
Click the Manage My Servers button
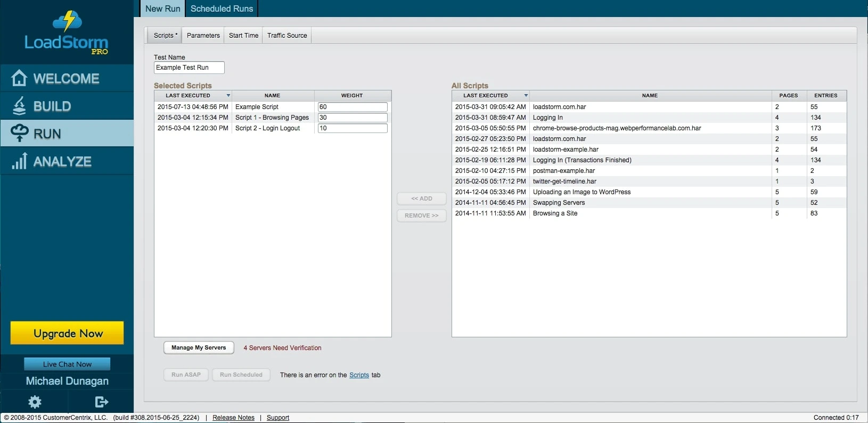pos(199,348)
